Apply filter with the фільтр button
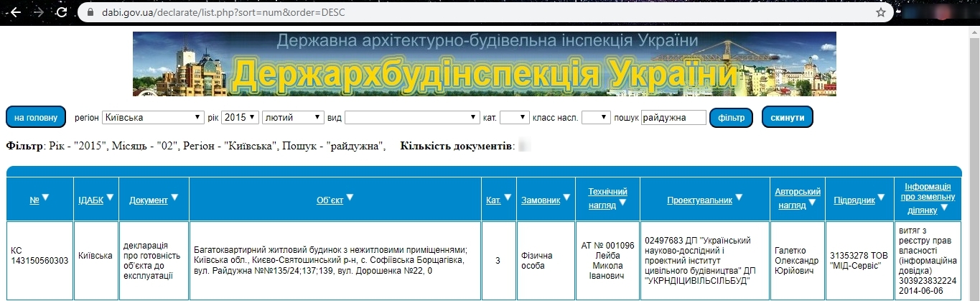 coord(732,117)
